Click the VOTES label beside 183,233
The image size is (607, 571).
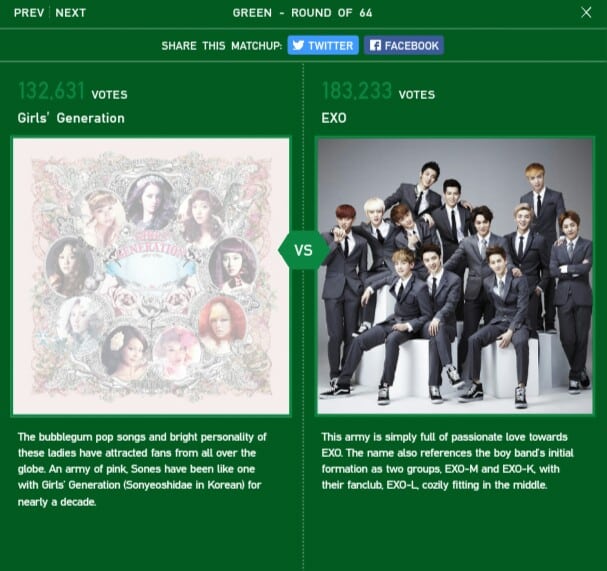coord(417,95)
